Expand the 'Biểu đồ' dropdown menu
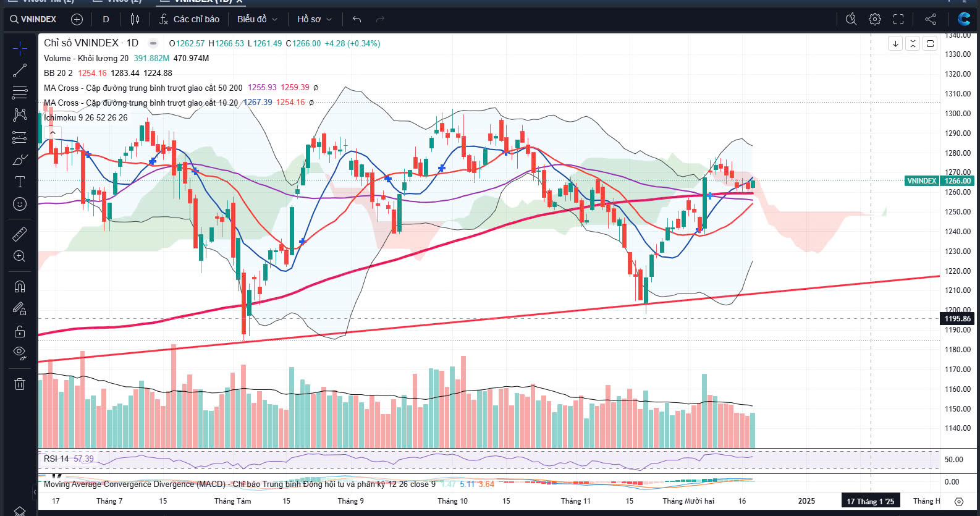 [257, 19]
